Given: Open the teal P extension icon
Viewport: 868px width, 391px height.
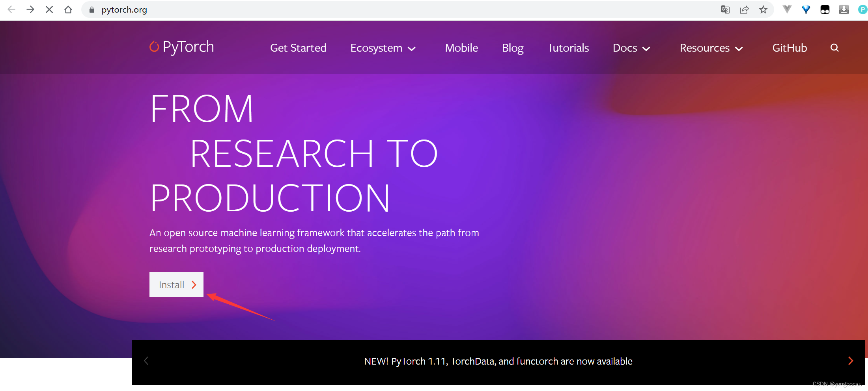Looking at the screenshot, I should point(862,9).
